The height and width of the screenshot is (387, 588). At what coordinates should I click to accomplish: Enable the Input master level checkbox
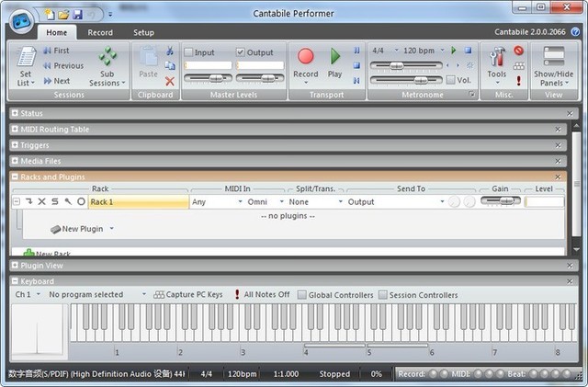tap(189, 51)
